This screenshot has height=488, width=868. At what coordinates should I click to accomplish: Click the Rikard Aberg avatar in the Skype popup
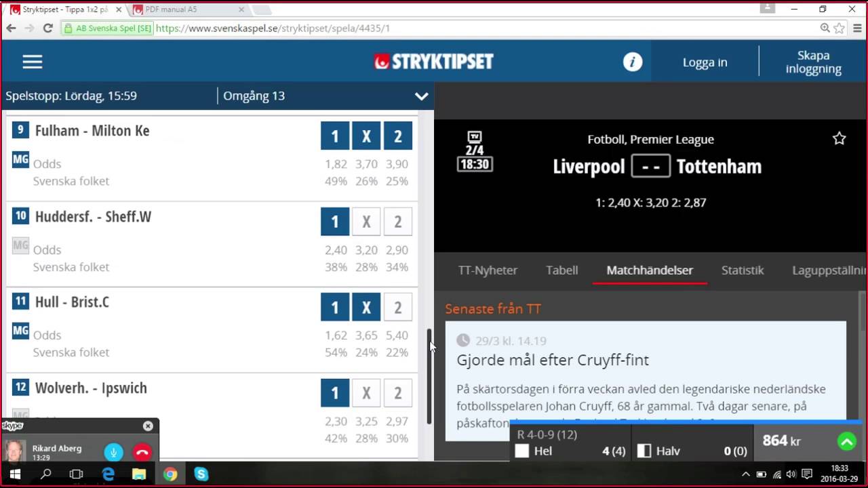click(14, 451)
